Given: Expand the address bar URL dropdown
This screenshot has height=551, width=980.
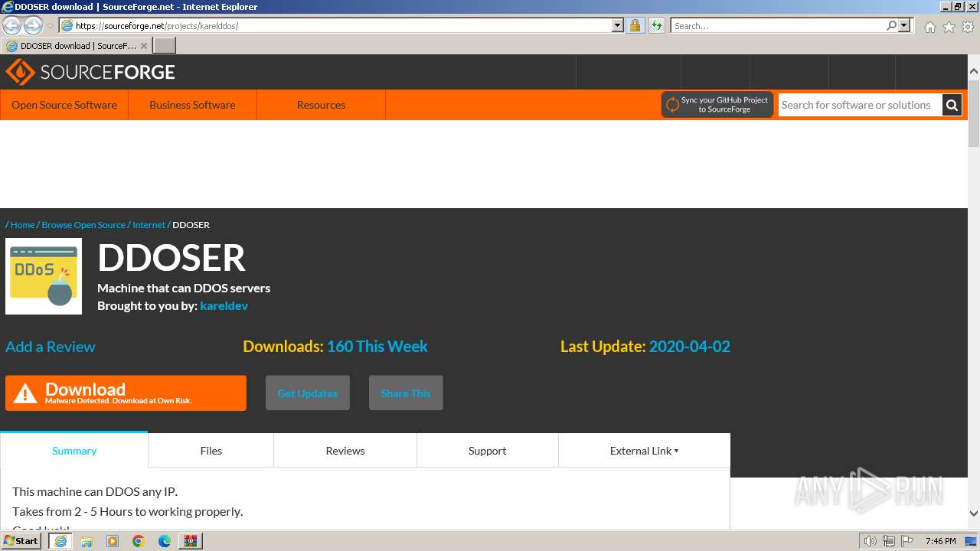Looking at the screenshot, I should [x=618, y=25].
